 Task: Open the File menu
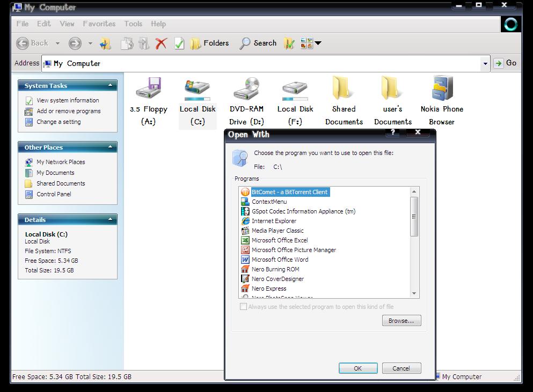pyautogui.click(x=23, y=24)
